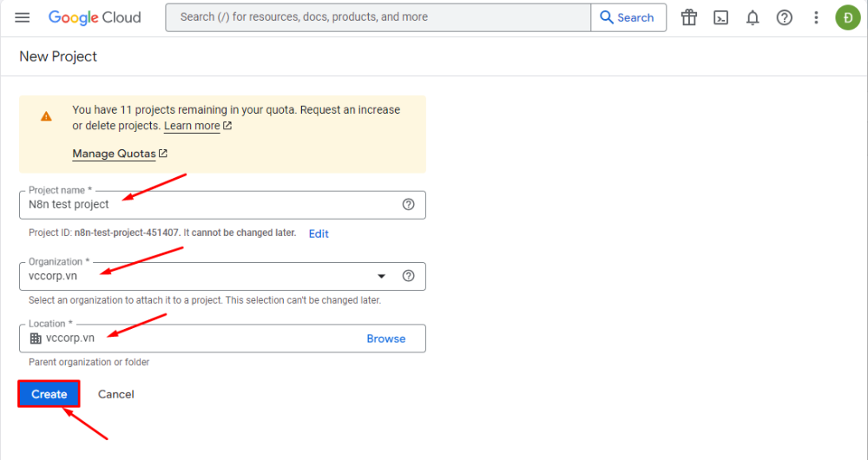
Task: Activate the Cloud Shell terminal icon
Action: pos(720,17)
